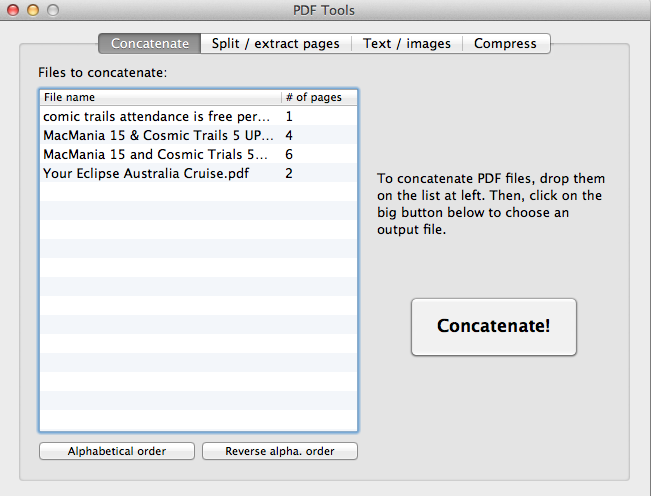The width and height of the screenshot is (651, 496).
Task: Select the MacMania 15 & Cosmic Trails file
Action: 157,135
